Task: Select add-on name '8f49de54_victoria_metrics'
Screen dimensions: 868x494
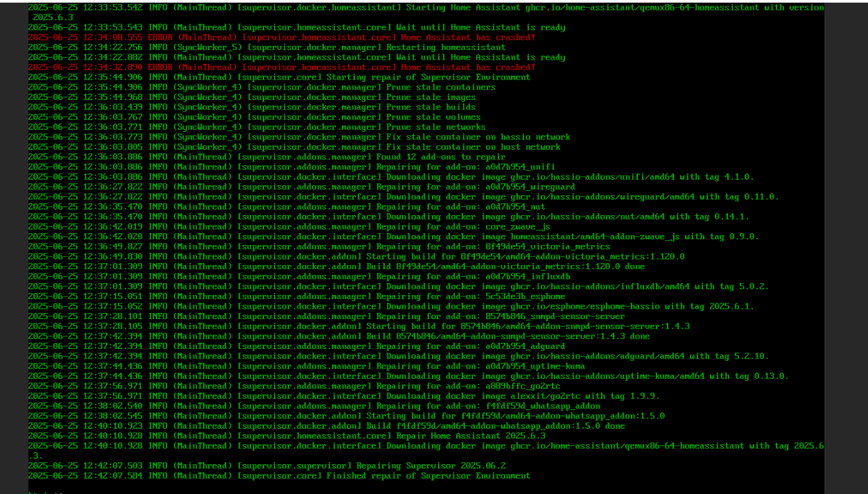Action: pyautogui.click(x=548, y=247)
